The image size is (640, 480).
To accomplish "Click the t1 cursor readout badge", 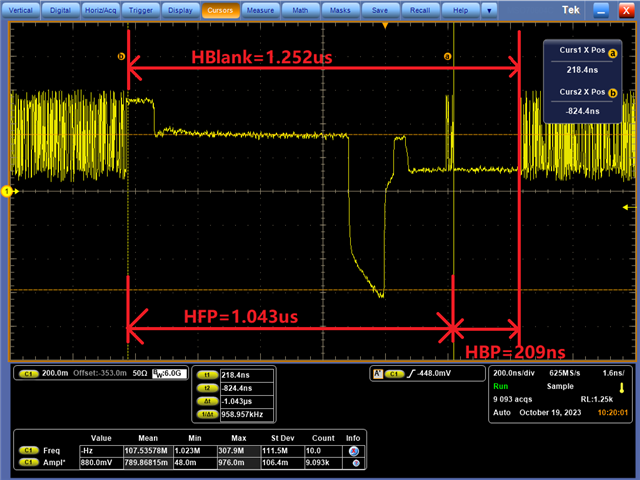I will tap(207, 375).
